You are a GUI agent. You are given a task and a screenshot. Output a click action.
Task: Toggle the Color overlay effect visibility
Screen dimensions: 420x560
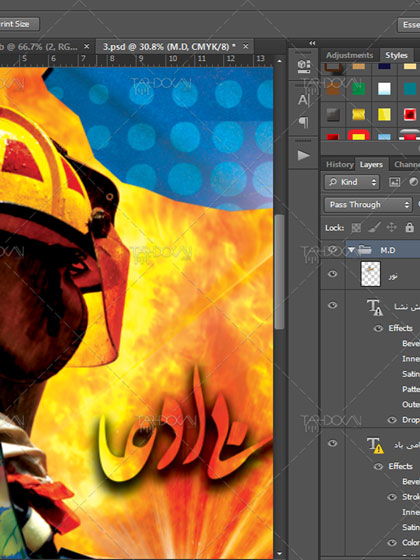point(392,543)
